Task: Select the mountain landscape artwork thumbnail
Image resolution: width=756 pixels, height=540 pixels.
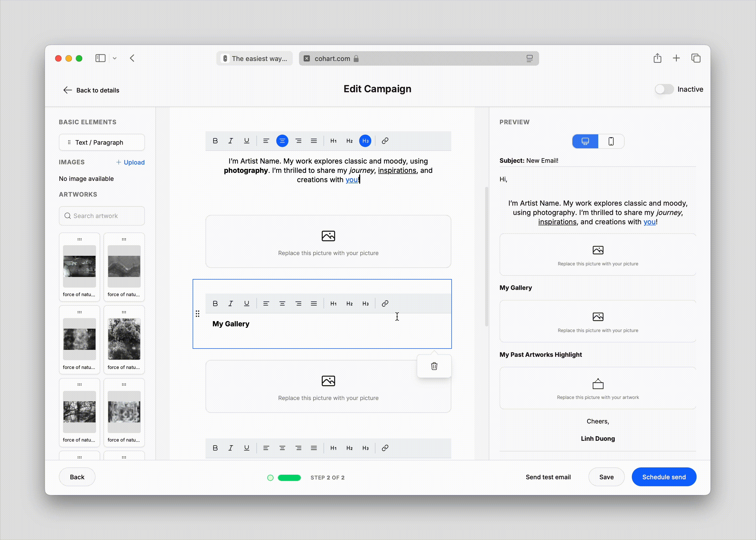Action: [x=124, y=267]
